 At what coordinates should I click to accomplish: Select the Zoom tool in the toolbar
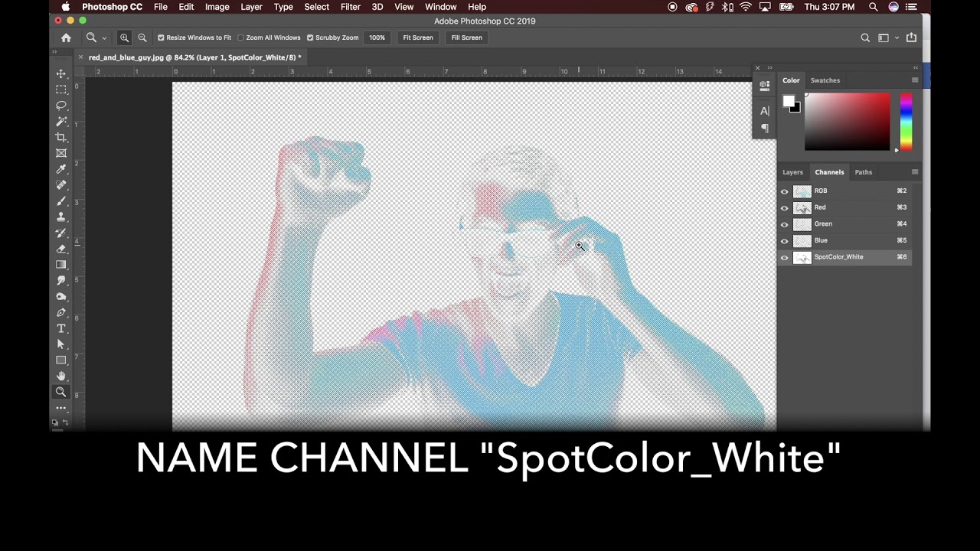pyautogui.click(x=61, y=392)
